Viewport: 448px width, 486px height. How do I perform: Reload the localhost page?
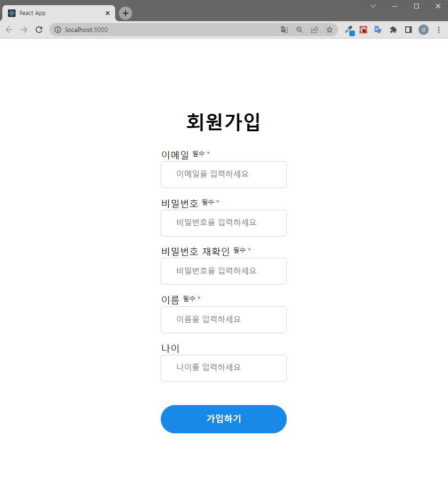pyautogui.click(x=39, y=30)
